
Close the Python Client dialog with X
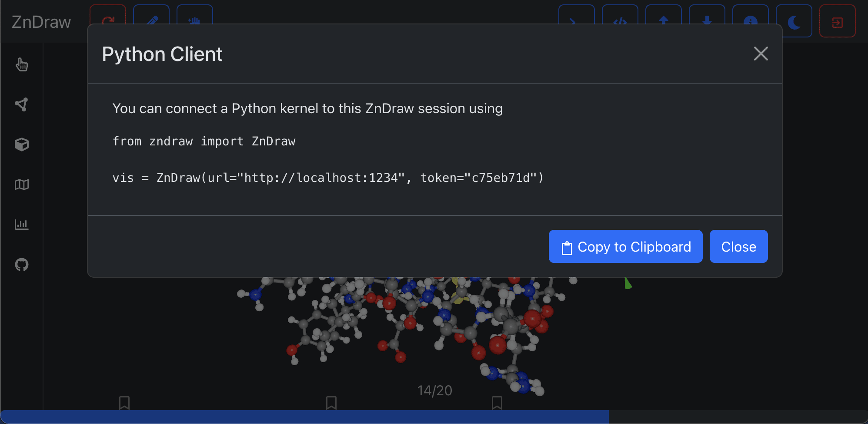(x=761, y=54)
